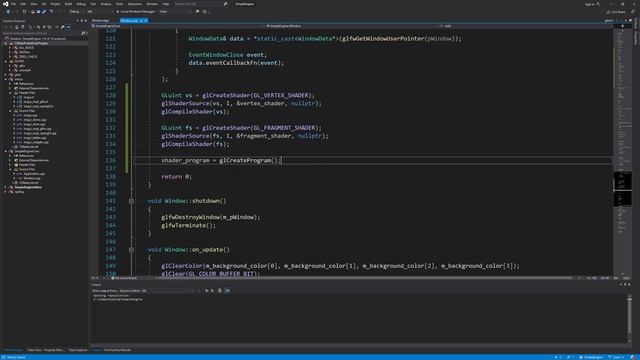Select ZERO_CHECK project in tree

point(28,56)
